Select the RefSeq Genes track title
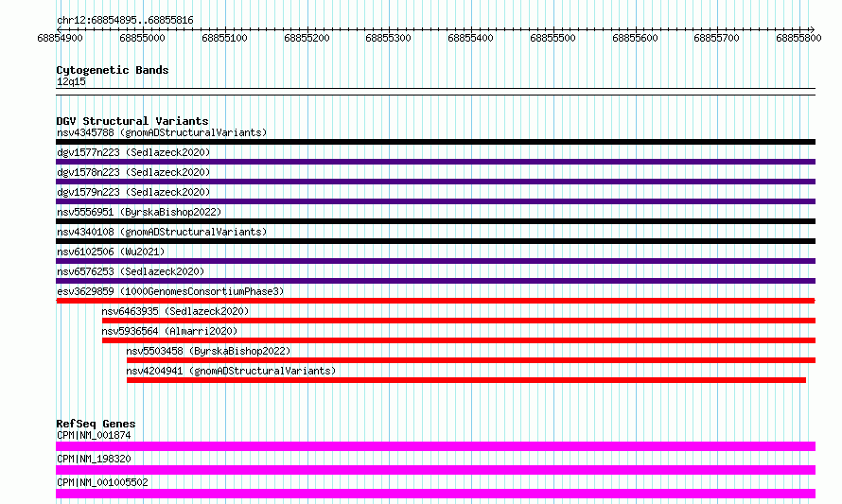Viewport: 842px width, 504px height. [x=96, y=424]
